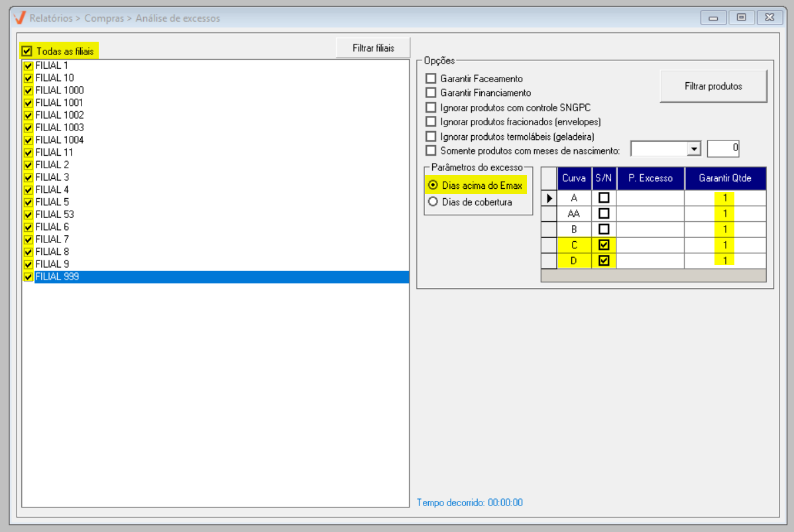Viewport: 794px width, 532px height.
Task: Click the Garantir Qtde column header
Action: pos(724,178)
